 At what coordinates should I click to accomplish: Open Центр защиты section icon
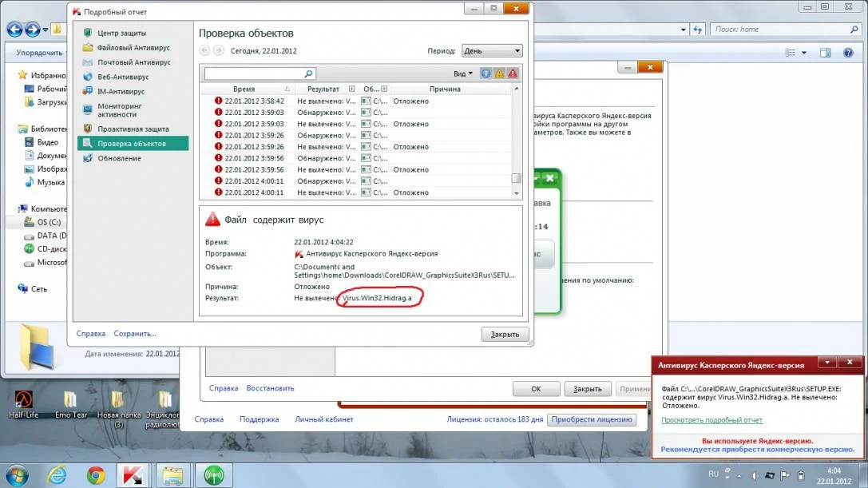pyautogui.click(x=88, y=33)
